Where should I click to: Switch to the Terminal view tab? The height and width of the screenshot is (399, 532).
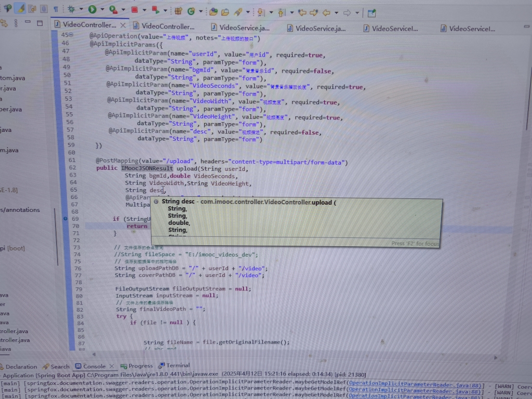pyautogui.click(x=174, y=365)
